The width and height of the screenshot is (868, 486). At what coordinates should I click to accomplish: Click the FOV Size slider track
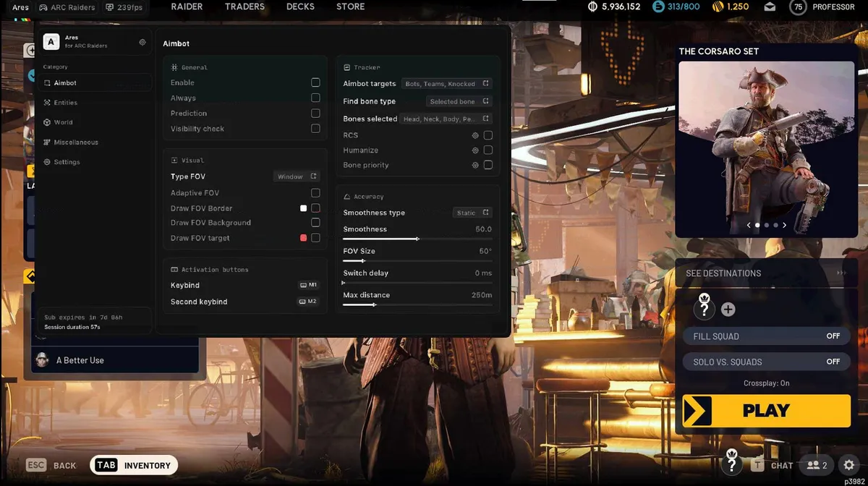coord(417,260)
